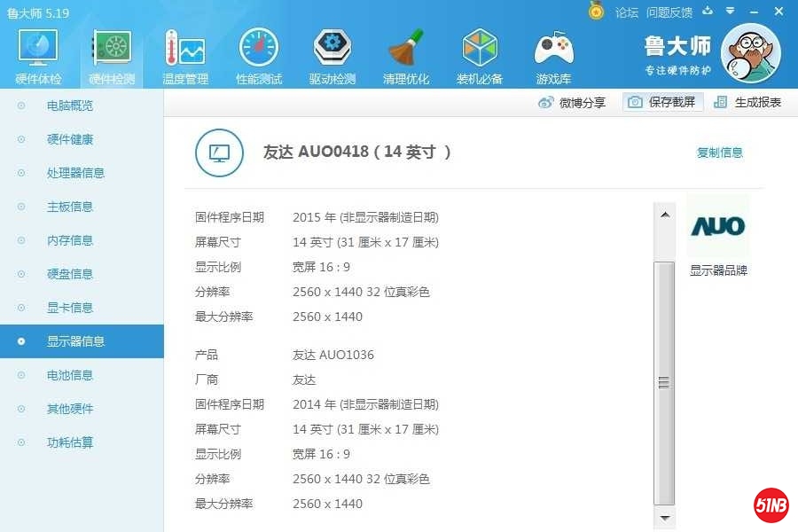
Task: Click the 鲁大师 专注硬件防护 logo text
Action: pos(677,56)
